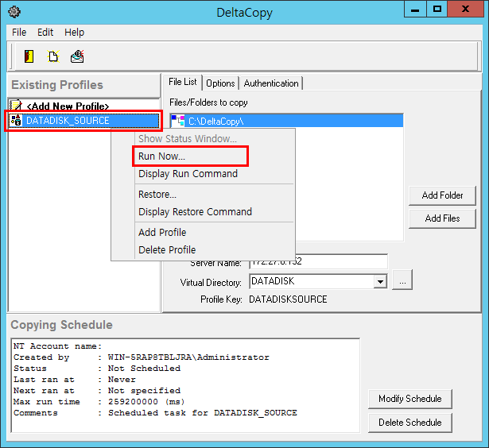Open the Authentication tab

click(271, 83)
